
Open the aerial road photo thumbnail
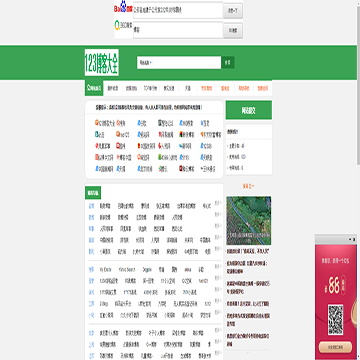click(x=249, y=221)
